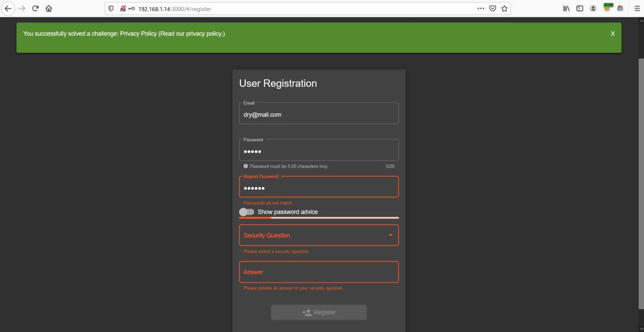
Task: Click 'Password must be 5-20 characters long' hint
Action: click(x=289, y=167)
